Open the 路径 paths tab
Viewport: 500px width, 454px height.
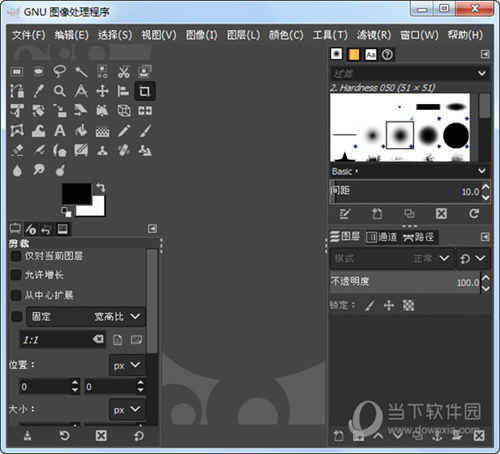click(419, 237)
